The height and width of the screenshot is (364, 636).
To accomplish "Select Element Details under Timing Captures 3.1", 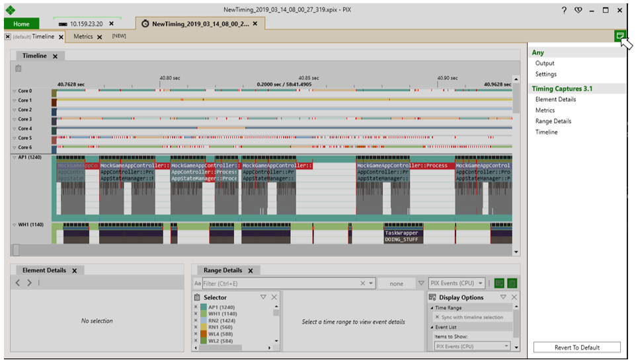I will coord(556,99).
